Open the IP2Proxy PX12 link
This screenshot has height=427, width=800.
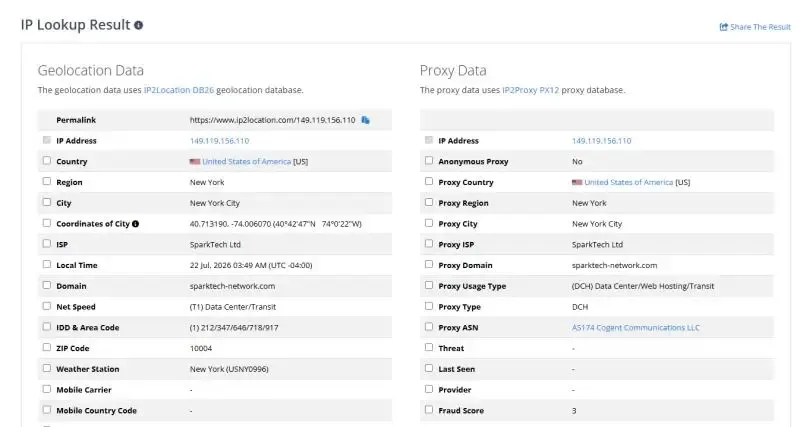coord(531,90)
